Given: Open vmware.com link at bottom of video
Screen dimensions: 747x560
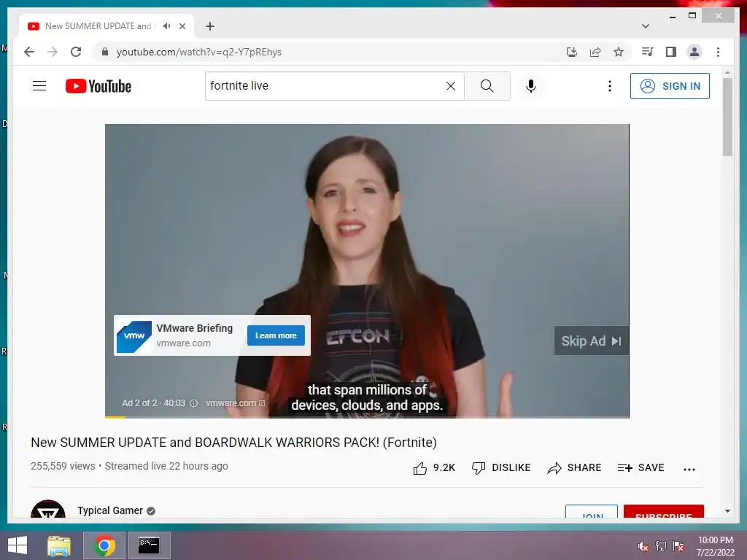Looking at the screenshot, I should [x=235, y=402].
